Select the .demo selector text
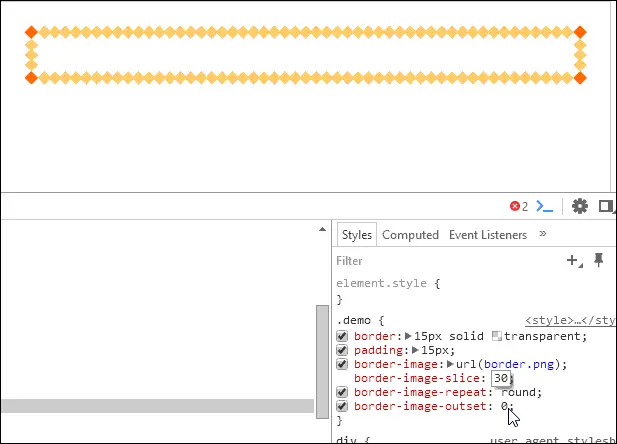This screenshot has height=444, width=617. [x=354, y=320]
